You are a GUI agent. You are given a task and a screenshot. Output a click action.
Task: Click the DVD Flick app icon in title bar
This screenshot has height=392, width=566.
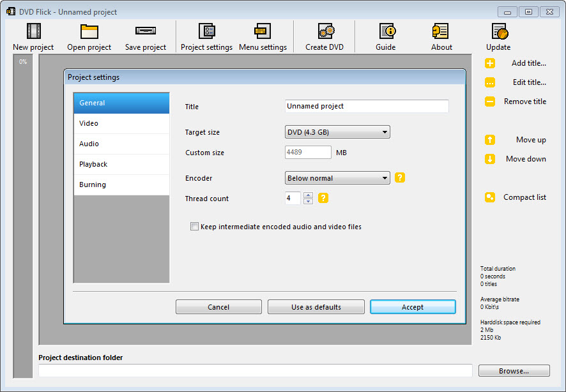11,11
